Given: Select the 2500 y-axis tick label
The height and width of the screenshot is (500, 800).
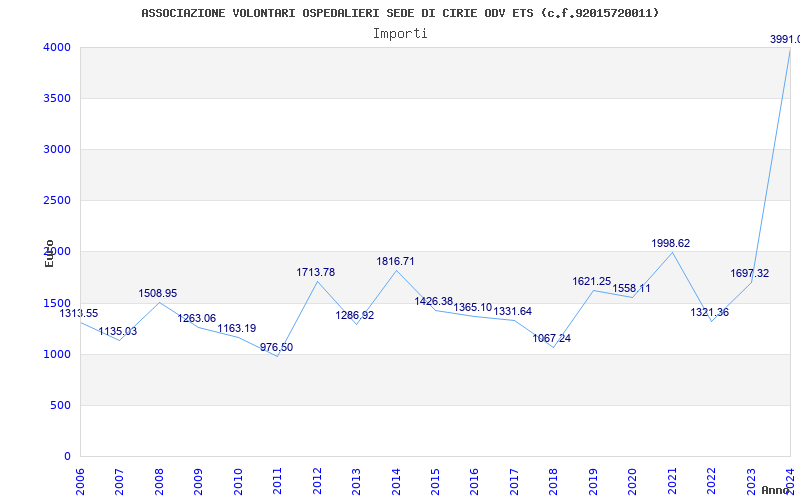Looking at the screenshot, I should point(56,200).
